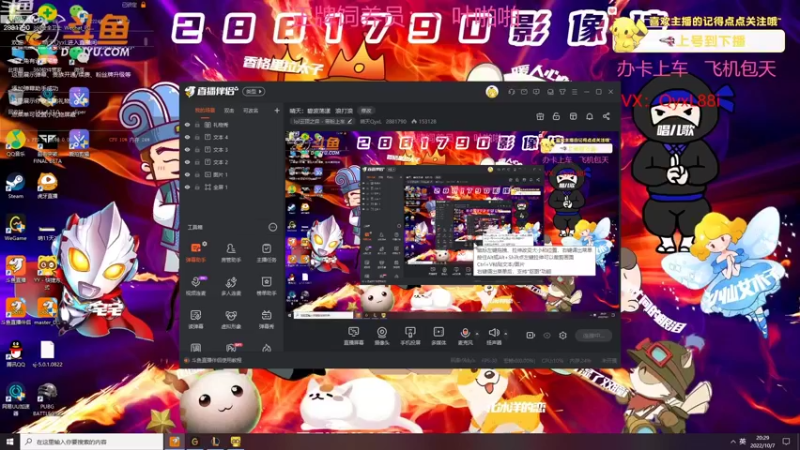Toggle visibility of 文本 4 layer

pos(187,137)
